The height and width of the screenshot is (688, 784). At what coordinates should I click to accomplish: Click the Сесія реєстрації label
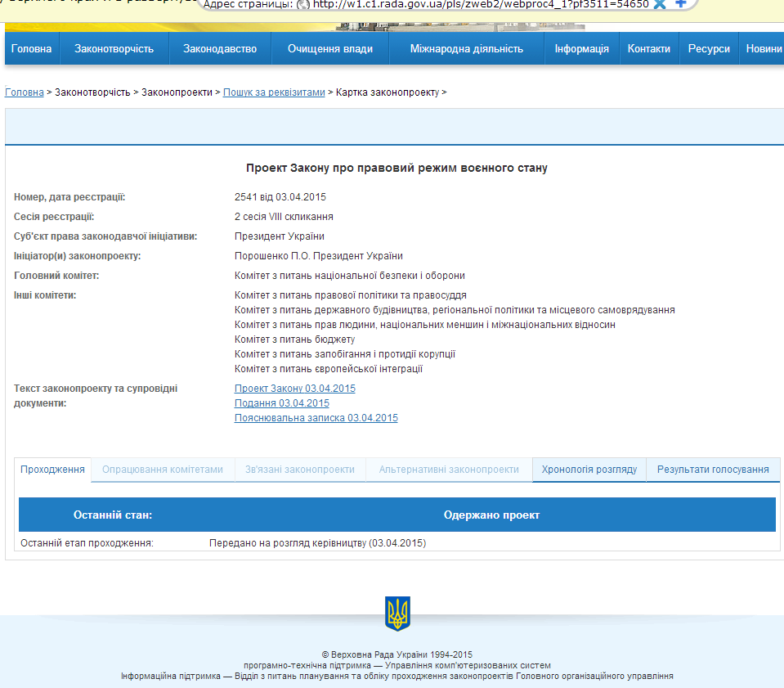tap(54, 217)
